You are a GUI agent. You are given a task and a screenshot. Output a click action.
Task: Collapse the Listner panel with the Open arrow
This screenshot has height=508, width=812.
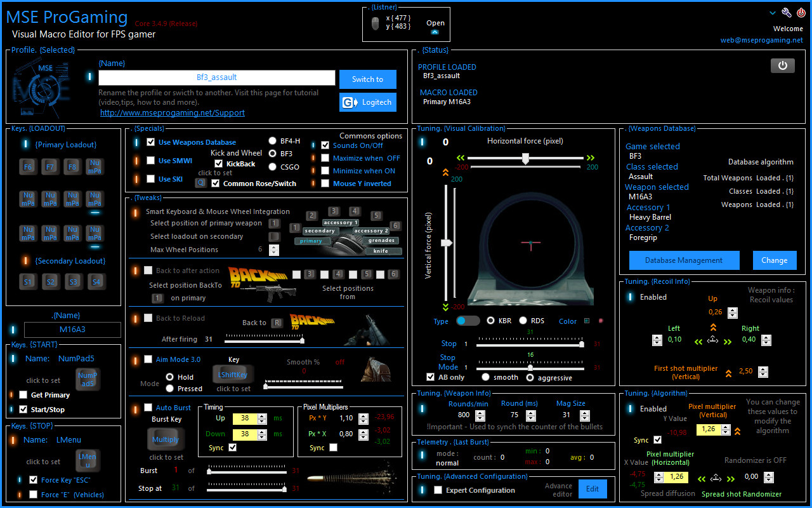435,32
